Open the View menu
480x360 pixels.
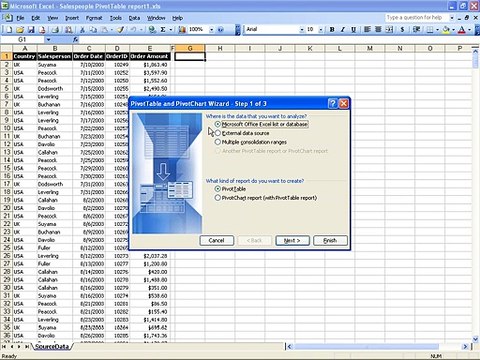click(53, 18)
